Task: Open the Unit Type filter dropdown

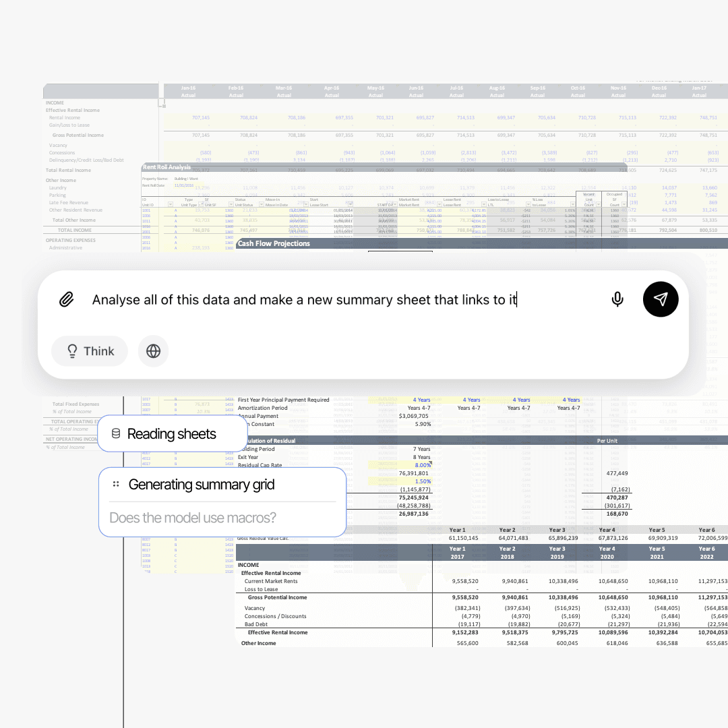Action: 201,204
